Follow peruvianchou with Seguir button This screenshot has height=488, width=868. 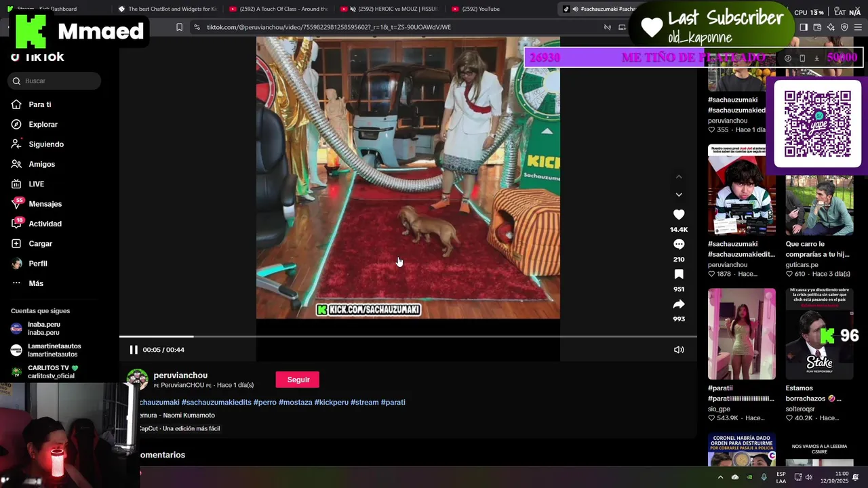(298, 380)
